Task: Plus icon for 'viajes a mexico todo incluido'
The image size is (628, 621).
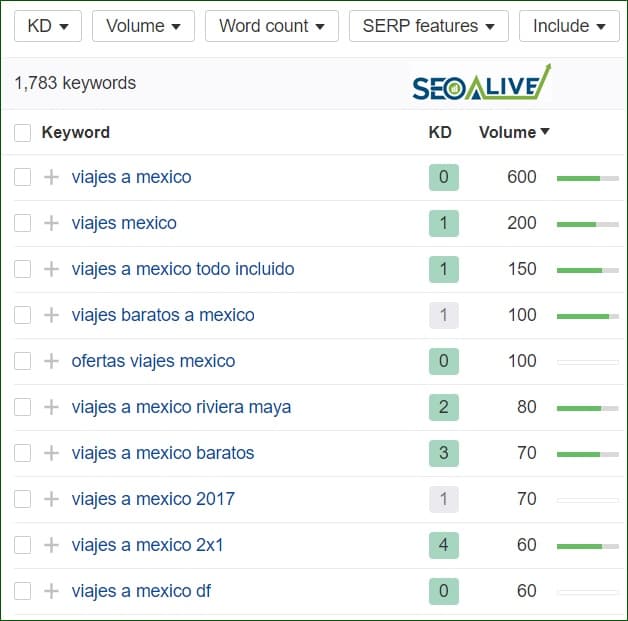Action: [x=51, y=269]
